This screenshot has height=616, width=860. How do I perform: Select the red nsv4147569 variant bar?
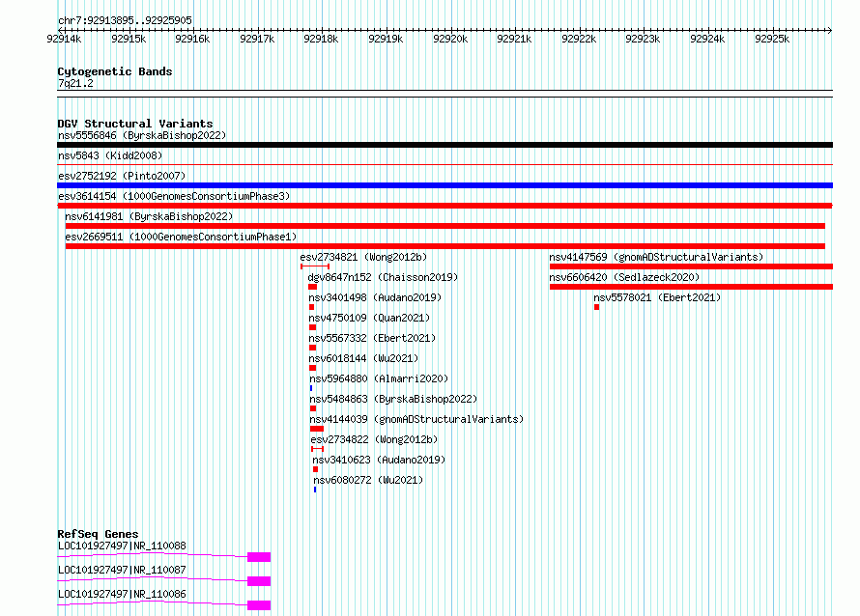click(691, 266)
